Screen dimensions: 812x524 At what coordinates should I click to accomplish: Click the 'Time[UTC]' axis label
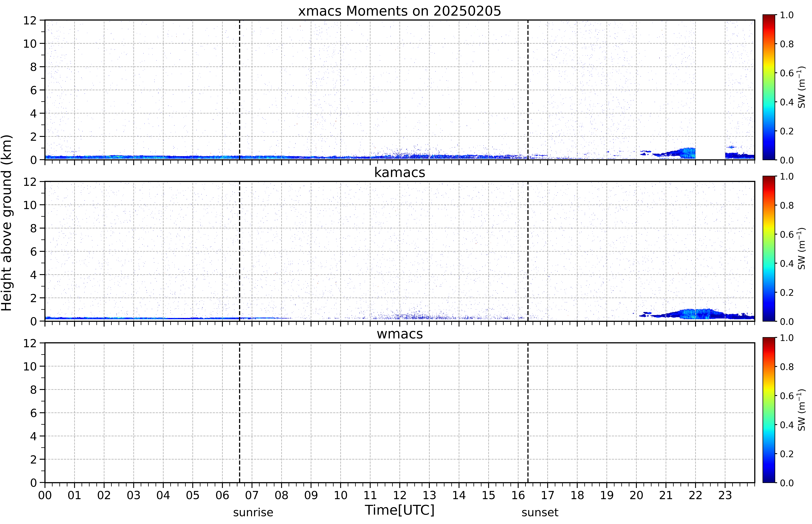tap(400, 510)
